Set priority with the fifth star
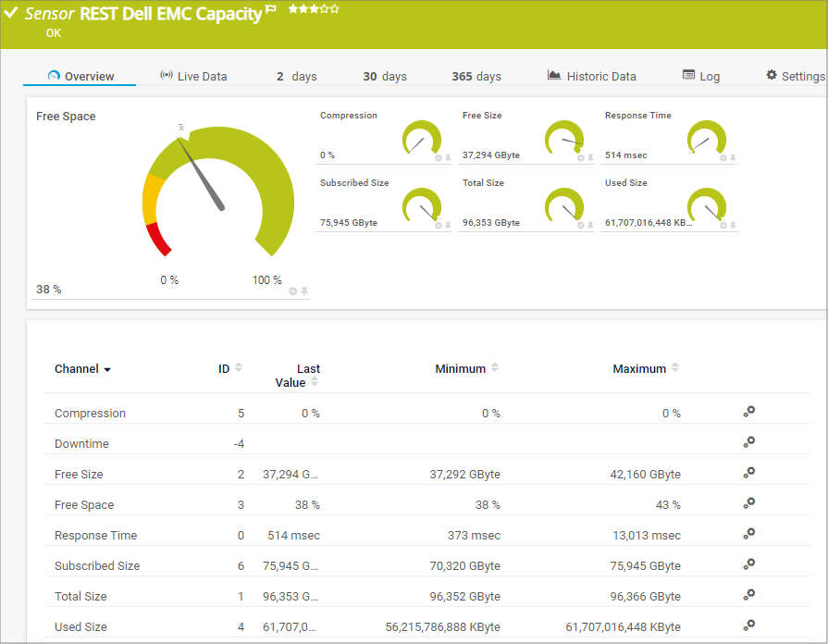 [x=335, y=9]
